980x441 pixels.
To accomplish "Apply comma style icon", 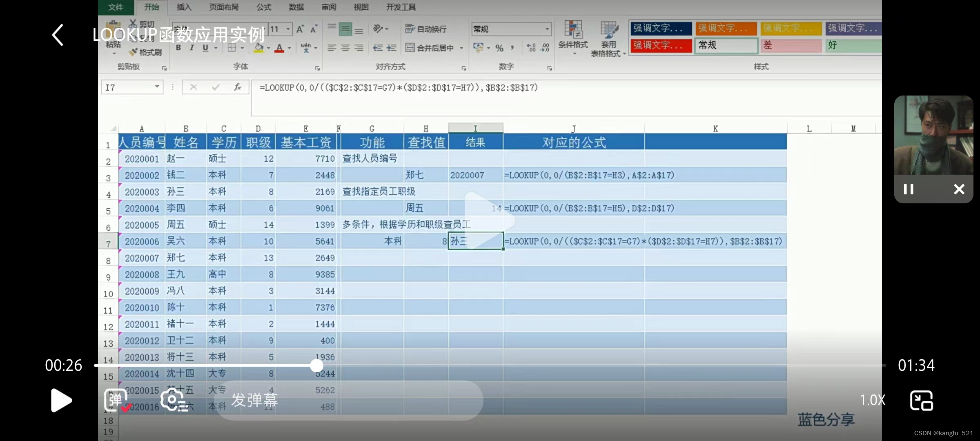I will (x=512, y=48).
